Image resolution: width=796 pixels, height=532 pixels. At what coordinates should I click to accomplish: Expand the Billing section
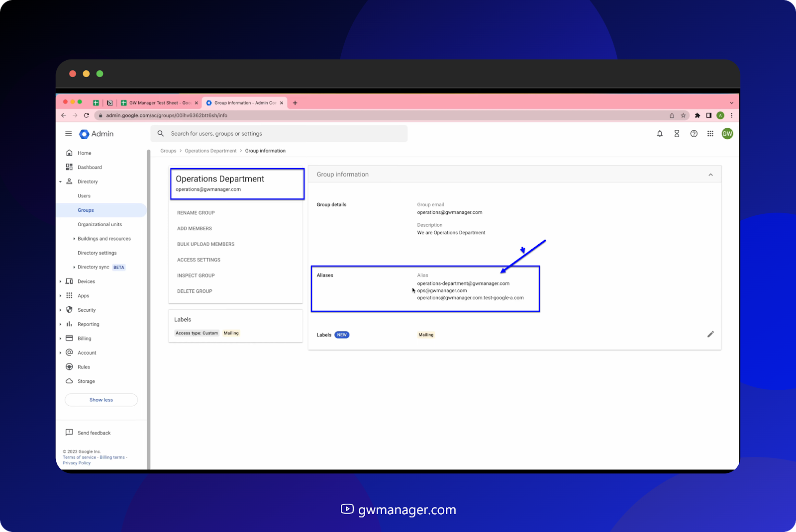[x=61, y=339]
